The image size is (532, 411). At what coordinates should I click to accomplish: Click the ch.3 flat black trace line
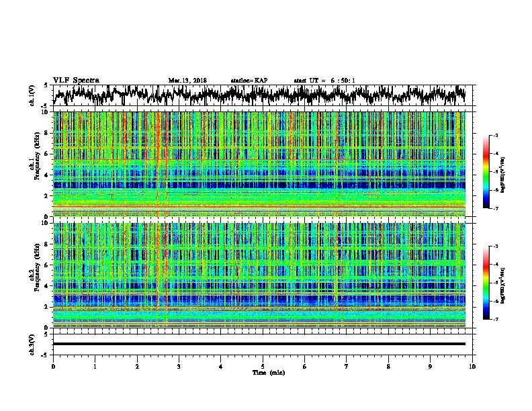[x=259, y=344]
